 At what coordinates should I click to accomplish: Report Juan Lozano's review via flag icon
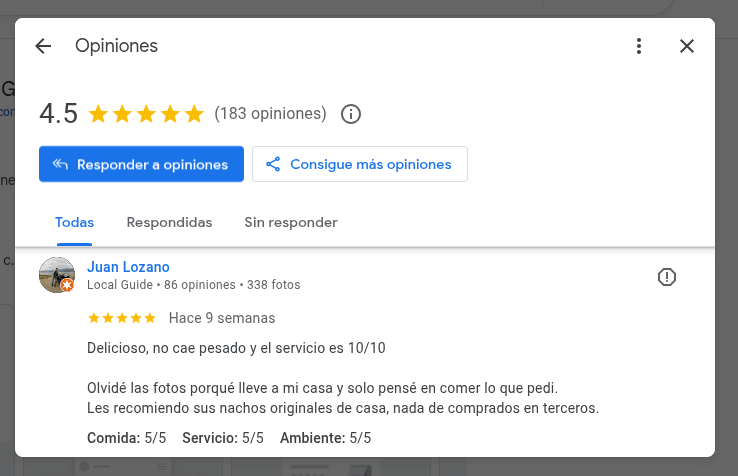667,277
